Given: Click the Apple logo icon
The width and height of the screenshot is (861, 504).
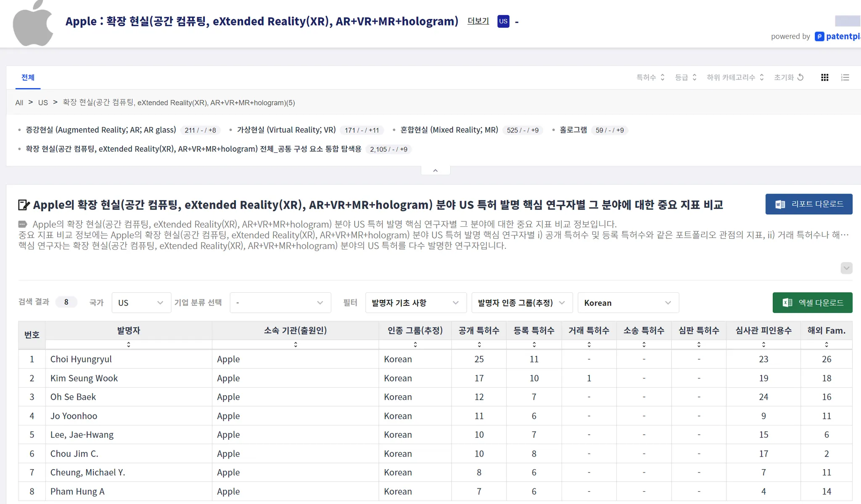Looking at the screenshot, I should [x=33, y=23].
